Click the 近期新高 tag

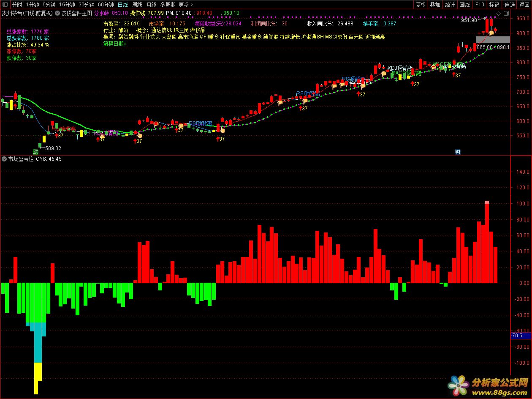click(x=375, y=37)
